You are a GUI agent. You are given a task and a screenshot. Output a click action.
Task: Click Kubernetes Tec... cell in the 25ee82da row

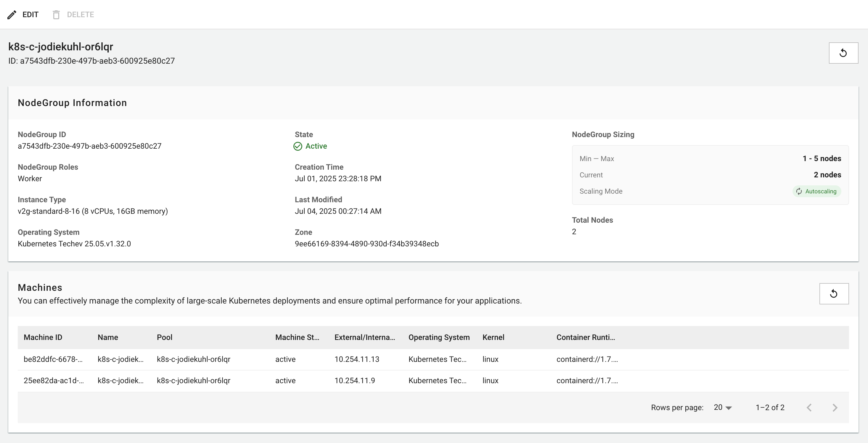437,381
